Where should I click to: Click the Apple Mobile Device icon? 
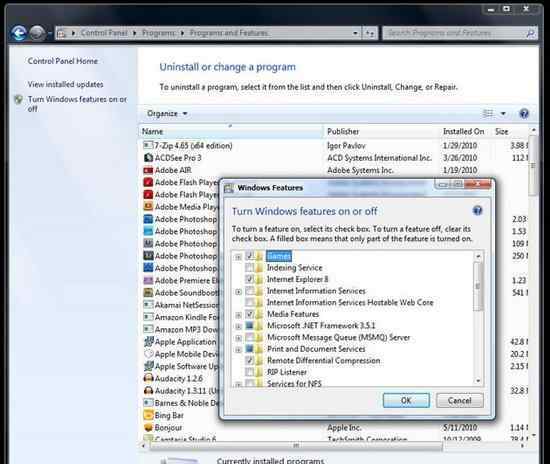coord(148,354)
